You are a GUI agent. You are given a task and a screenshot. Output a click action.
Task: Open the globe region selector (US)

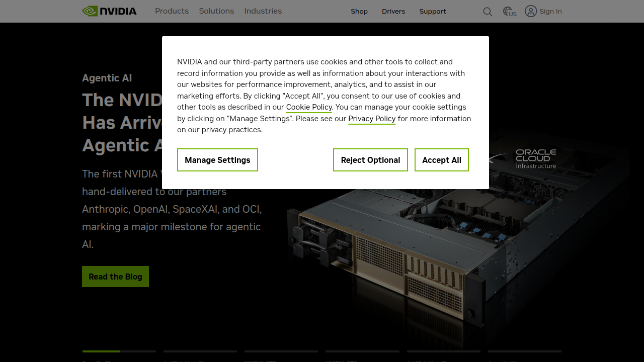click(510, 12)
